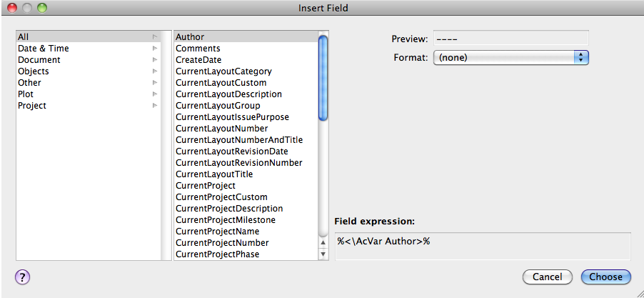Select the Plot category
The width and height of the screenshot is (644, 298).
click(x=26, y=94)
